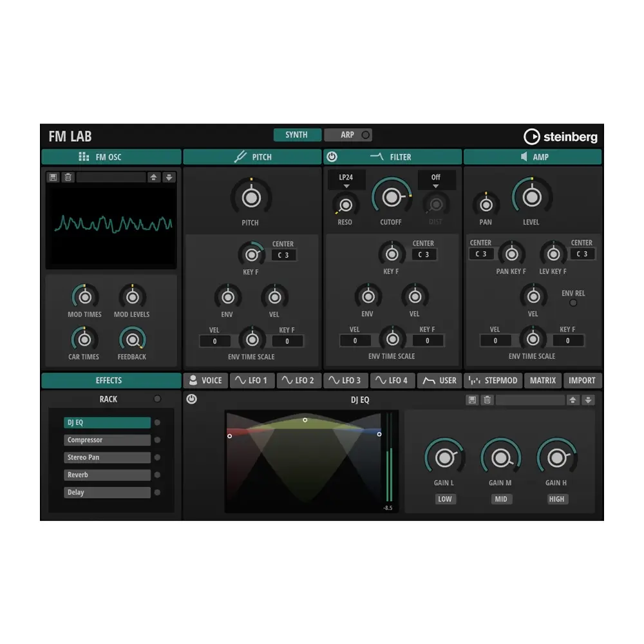Click the Pitch tuning fork icon
Image resolution: width=644 pixels, height=644 pixels.
click(240, 157)
